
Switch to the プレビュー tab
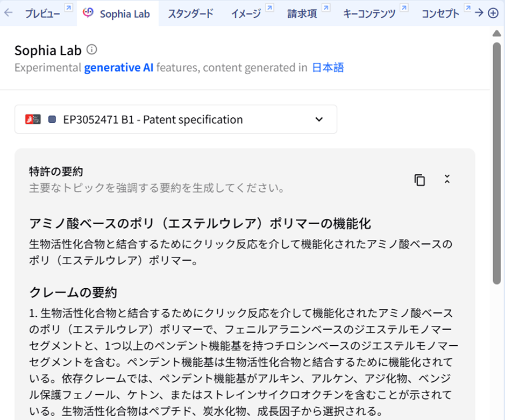42,13
